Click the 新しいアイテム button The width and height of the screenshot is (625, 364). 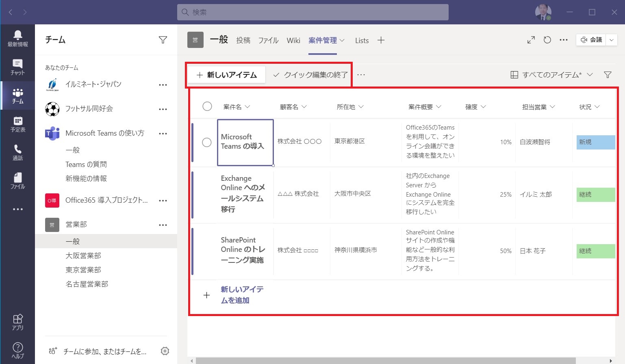click(227, 75)
